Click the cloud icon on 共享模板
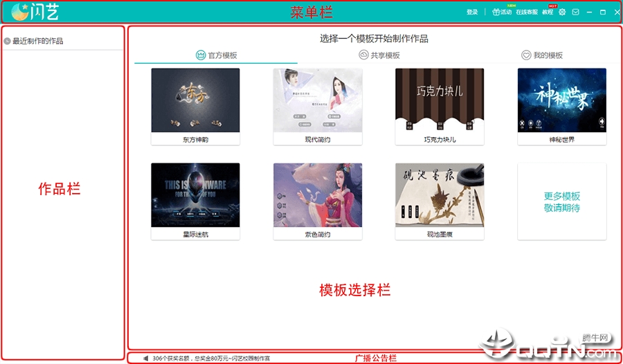This screenshot has height=364, width=623. click(x=363, y=55)
